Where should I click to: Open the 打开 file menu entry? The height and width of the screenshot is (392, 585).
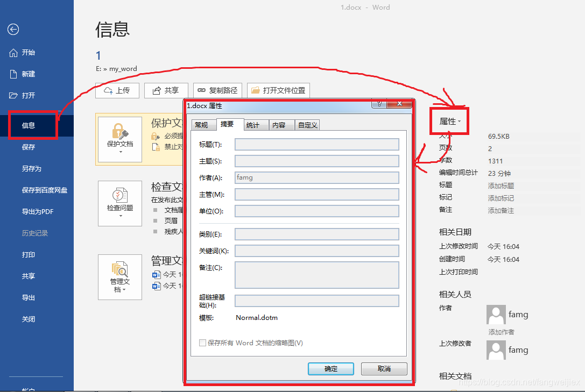(23, 95)
